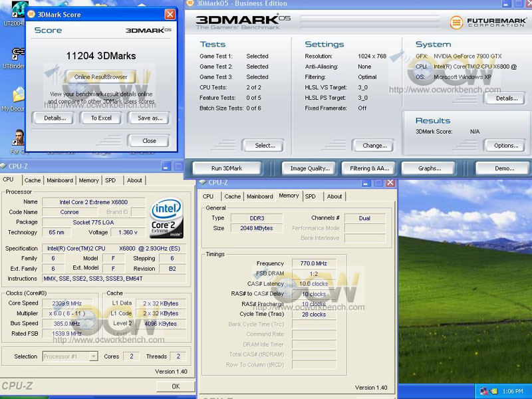This screenshot has width=532, height=399.
Task: Click the "DDR3" memory type field
Action: coord(257,218)
